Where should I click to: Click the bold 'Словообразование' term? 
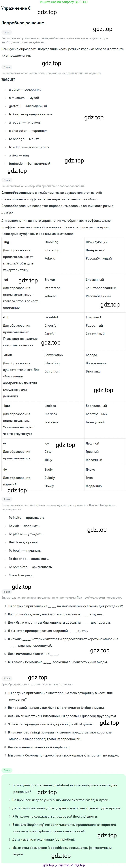(x=16, y=193)
